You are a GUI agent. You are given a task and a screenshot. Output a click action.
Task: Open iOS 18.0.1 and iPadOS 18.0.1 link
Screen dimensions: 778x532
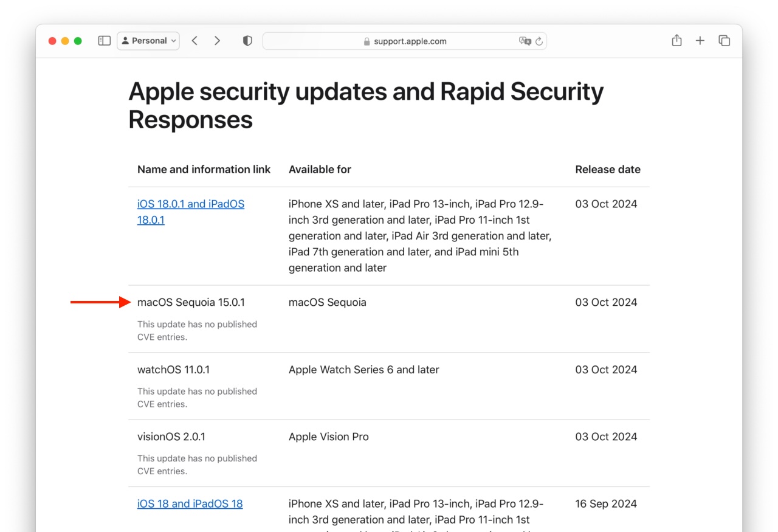click(x=191, y=212)
